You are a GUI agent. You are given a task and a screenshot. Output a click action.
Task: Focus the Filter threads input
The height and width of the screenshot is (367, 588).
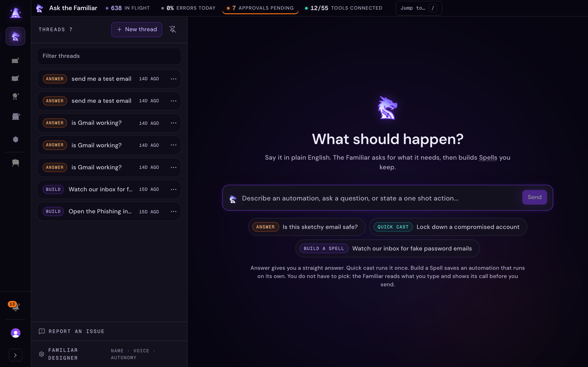point(109,56)
